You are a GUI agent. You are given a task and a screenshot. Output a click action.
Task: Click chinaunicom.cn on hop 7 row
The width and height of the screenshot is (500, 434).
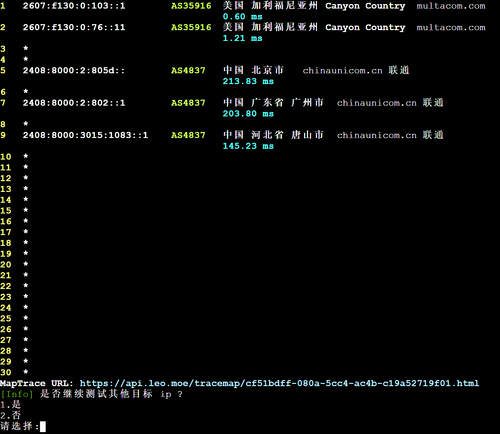pyautogui.click(x=377, y=103)
